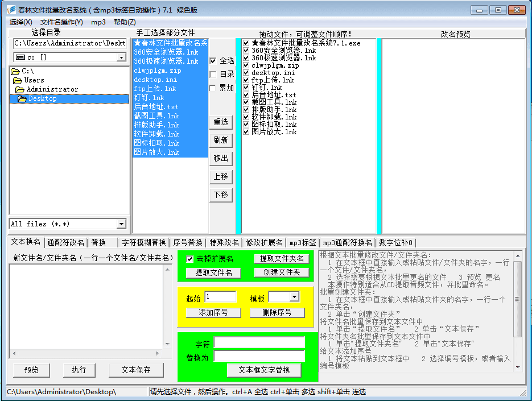The width and height of the screenshot is (532, 401).
Task: Click the 字符 input field
Action: pyautogui.click(x=259, y=342)
